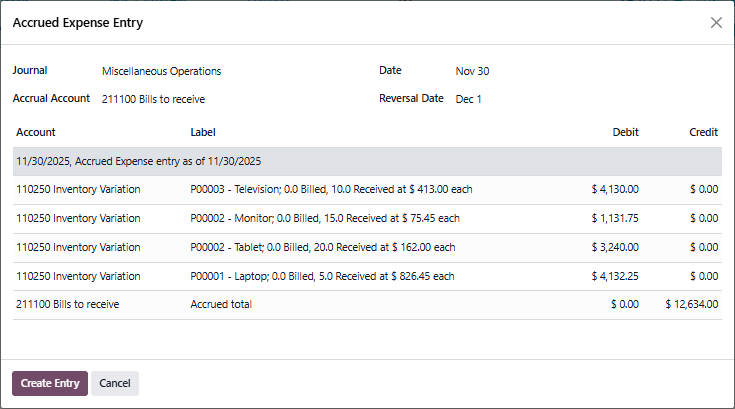
Task: Click the Credit column header
Action: tap(703, 132)
